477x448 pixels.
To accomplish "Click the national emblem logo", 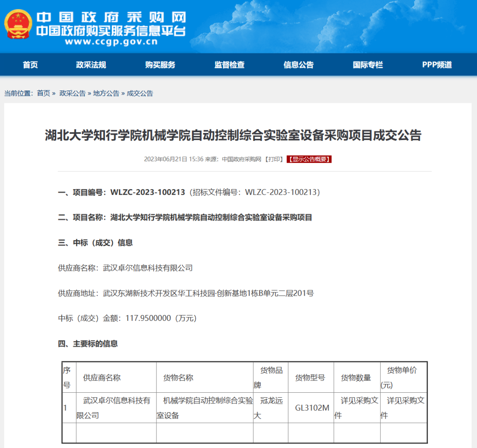I will [18, 24].
